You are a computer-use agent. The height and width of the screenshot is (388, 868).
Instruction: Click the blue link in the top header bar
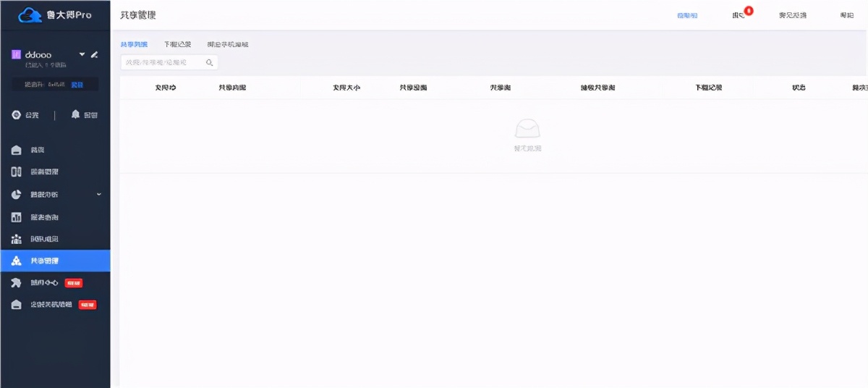(687, 15)
